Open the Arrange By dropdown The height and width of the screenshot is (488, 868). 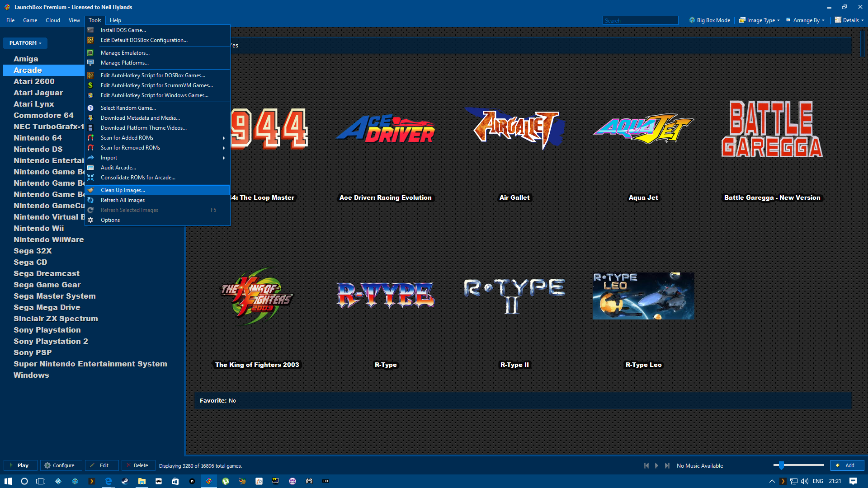pyautogui.click(x=805, y=20)
